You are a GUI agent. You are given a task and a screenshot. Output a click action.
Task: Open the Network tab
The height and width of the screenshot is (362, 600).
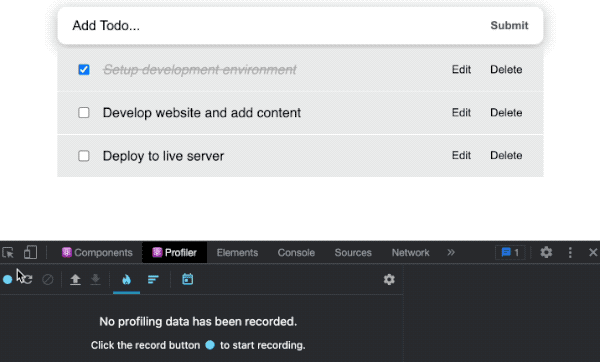click(411, 253)
